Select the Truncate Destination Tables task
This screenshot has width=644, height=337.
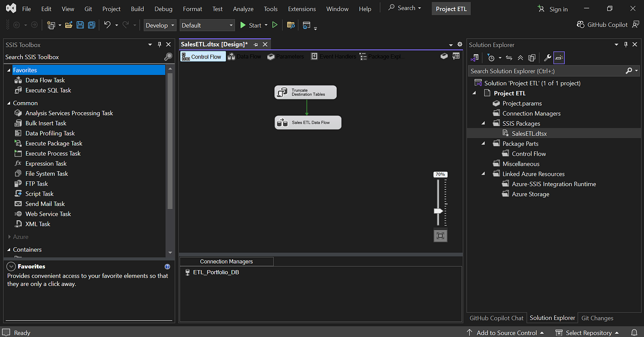point(305,92)
